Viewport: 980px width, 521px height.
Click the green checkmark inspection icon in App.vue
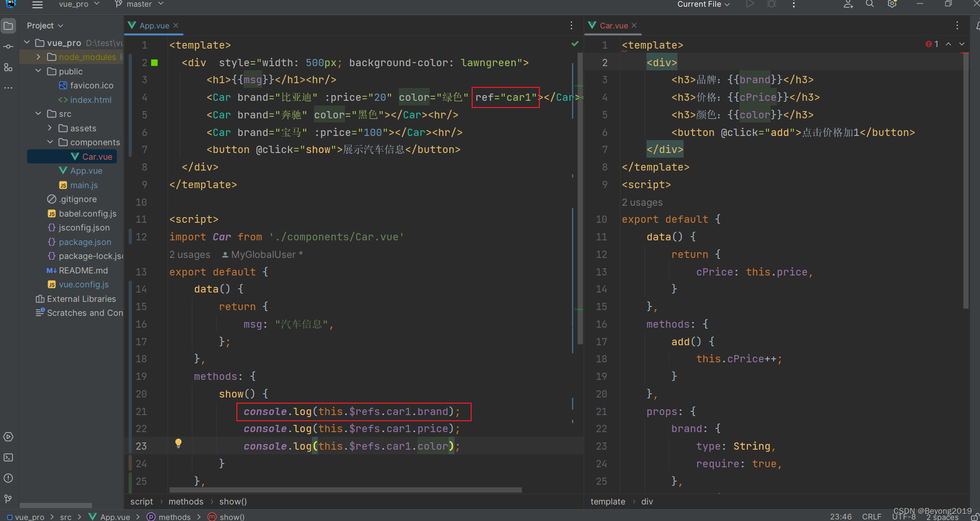[575, 44]
